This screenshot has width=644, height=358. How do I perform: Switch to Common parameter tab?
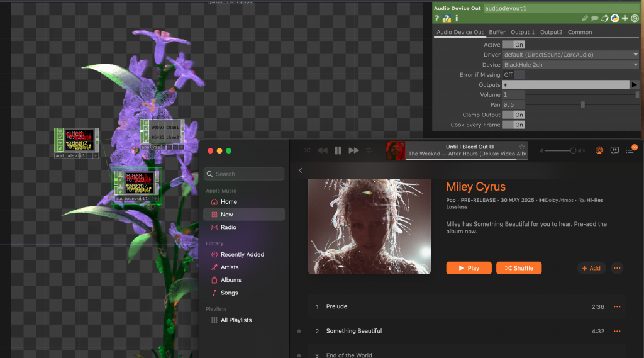coord(579,32)
